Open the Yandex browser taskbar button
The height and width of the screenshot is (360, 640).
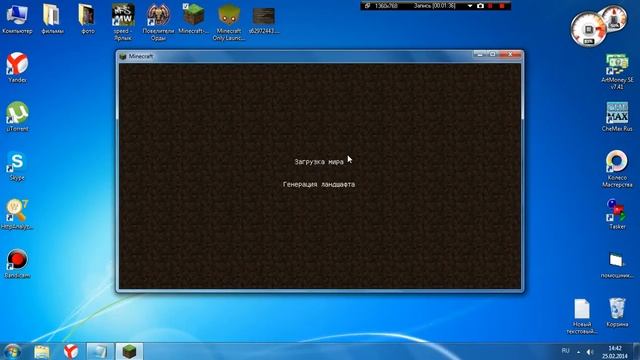(71, 351)
